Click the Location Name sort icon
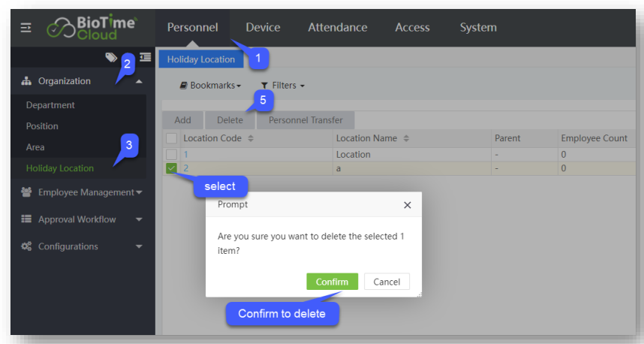 click(406, 139)
